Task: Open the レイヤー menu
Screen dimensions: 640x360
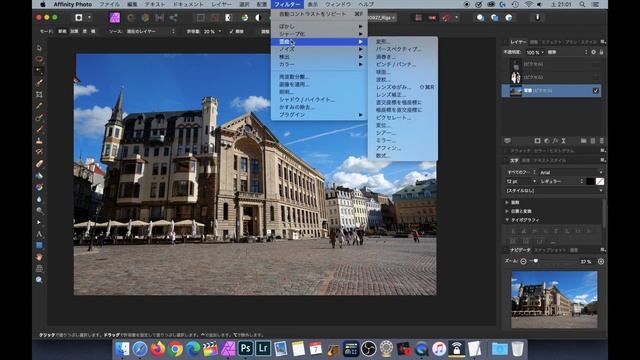Action: [221, 4]
